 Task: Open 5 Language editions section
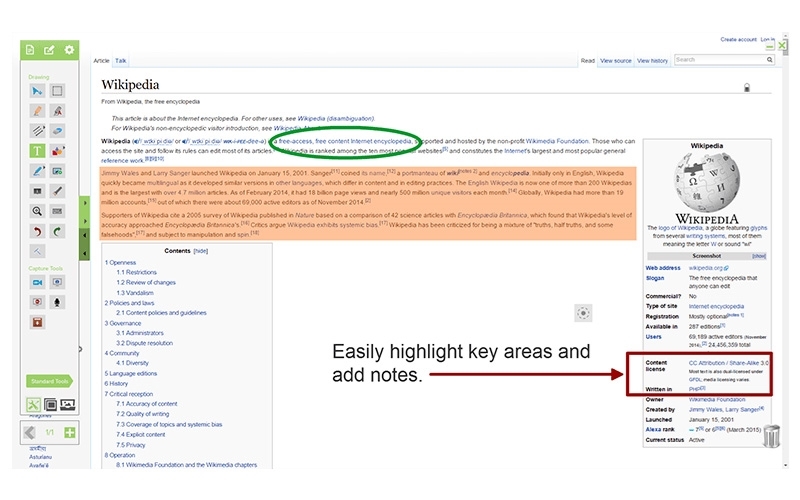click(x=131, y=373)
